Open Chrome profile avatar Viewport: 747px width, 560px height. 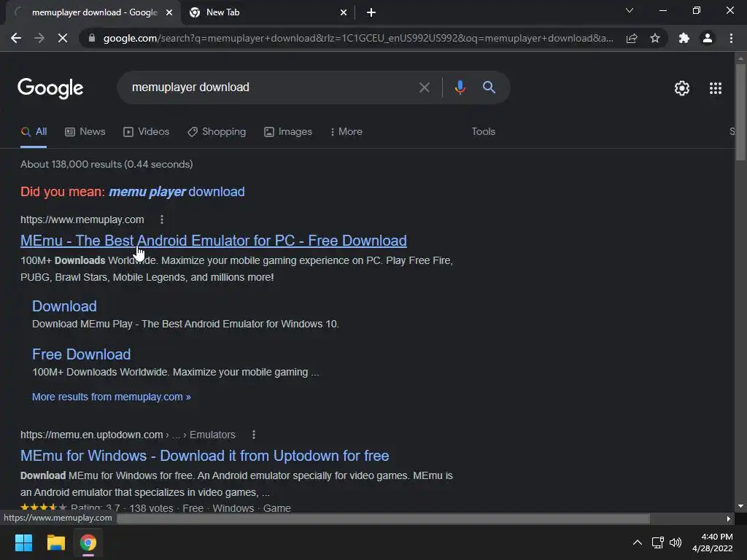708,38
